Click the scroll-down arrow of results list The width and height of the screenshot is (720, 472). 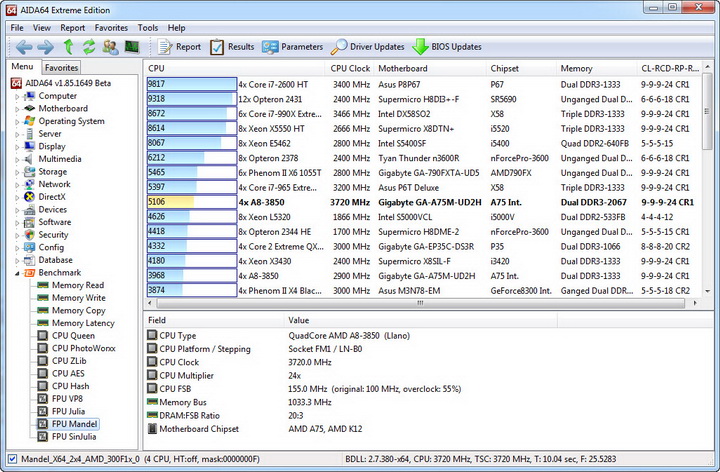[707, 292]
